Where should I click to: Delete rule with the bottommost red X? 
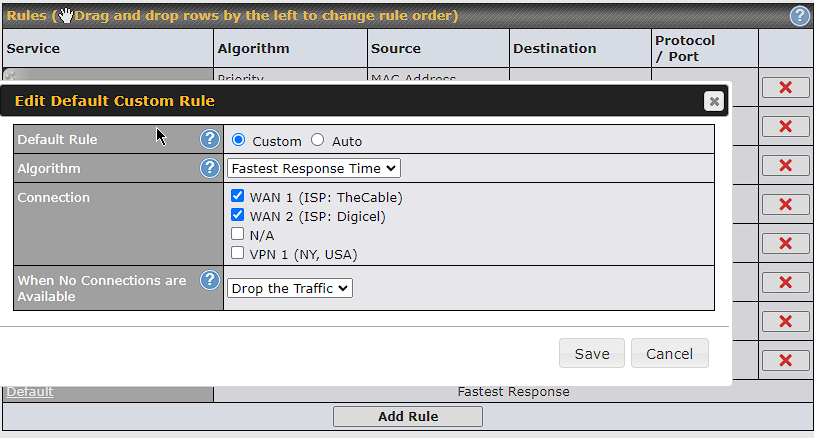coord(785,360)
